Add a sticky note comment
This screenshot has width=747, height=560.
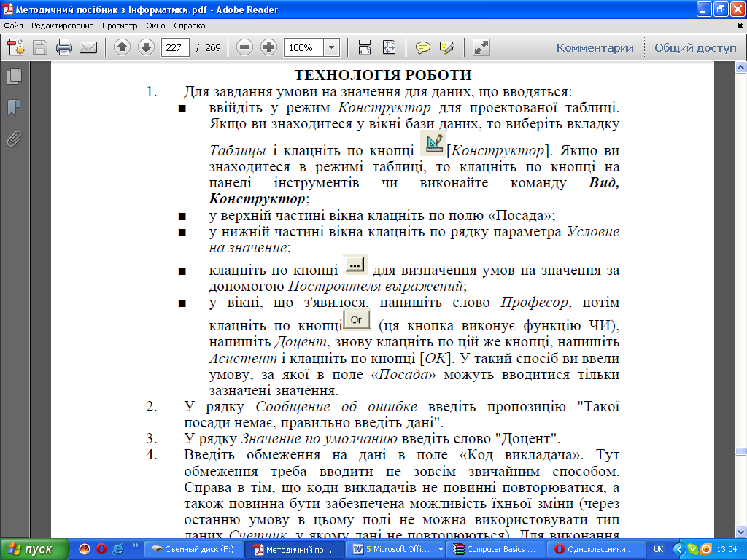(x=422, y=47)
